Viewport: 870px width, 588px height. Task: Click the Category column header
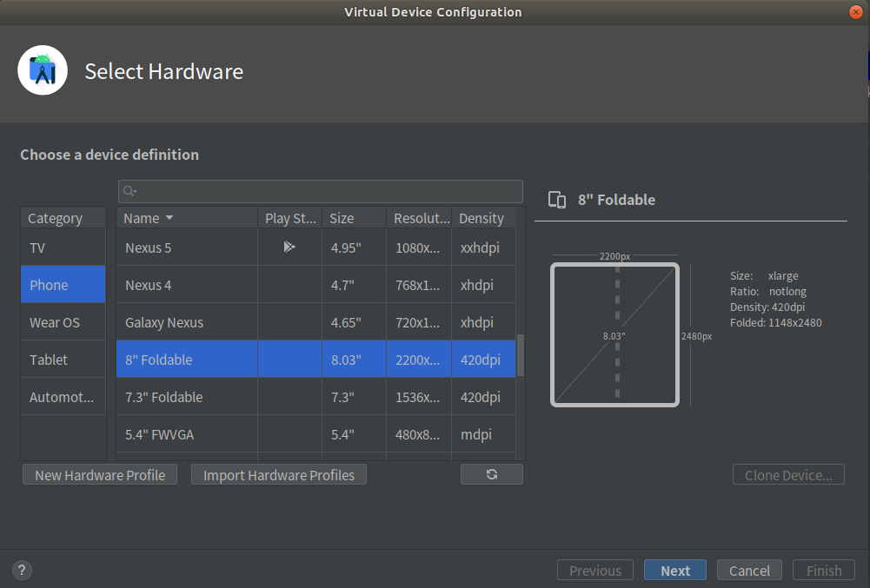pos(63,218)
